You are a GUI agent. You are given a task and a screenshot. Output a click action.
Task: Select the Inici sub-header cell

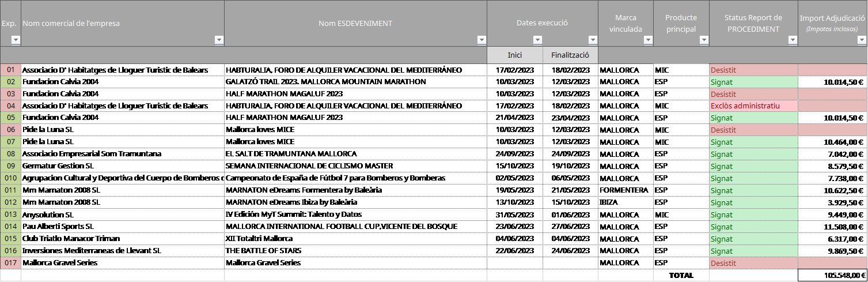click(515, 55)
